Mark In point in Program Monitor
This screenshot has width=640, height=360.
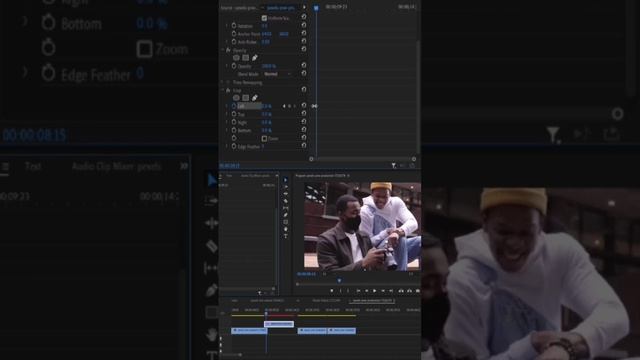point(340,291)
